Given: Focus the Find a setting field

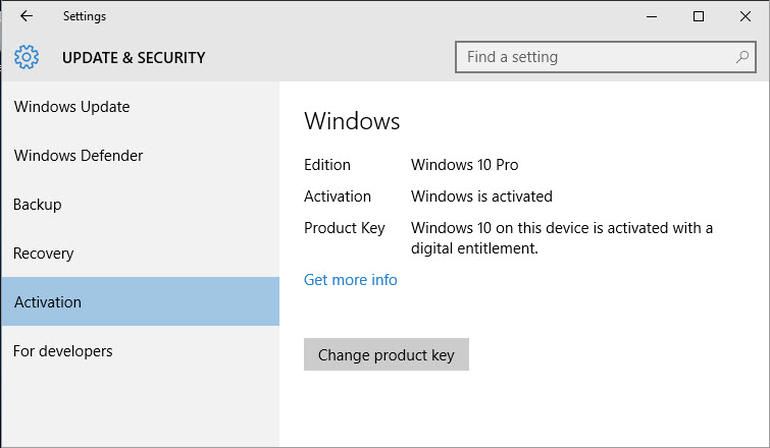Looking at the screenshot, I should point(605,57).
